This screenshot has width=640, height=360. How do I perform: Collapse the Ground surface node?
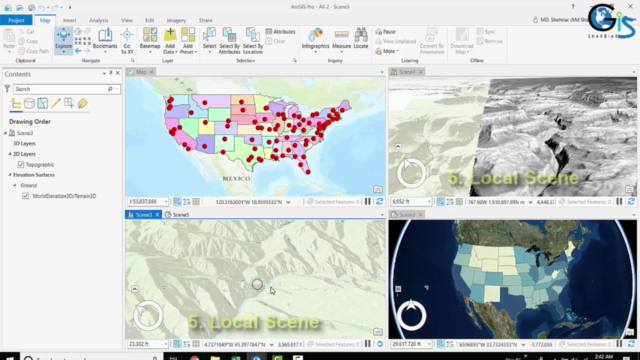pyautogui.click(x=15, y=185)
